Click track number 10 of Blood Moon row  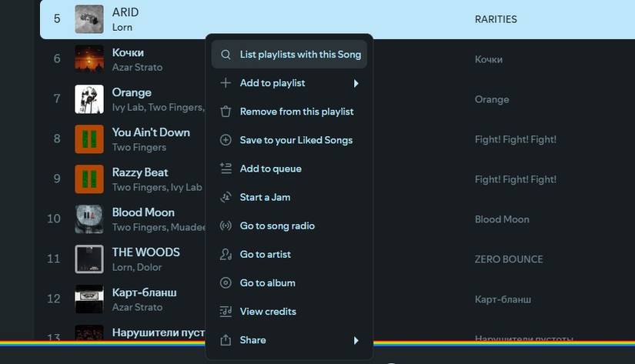[53, 219]
